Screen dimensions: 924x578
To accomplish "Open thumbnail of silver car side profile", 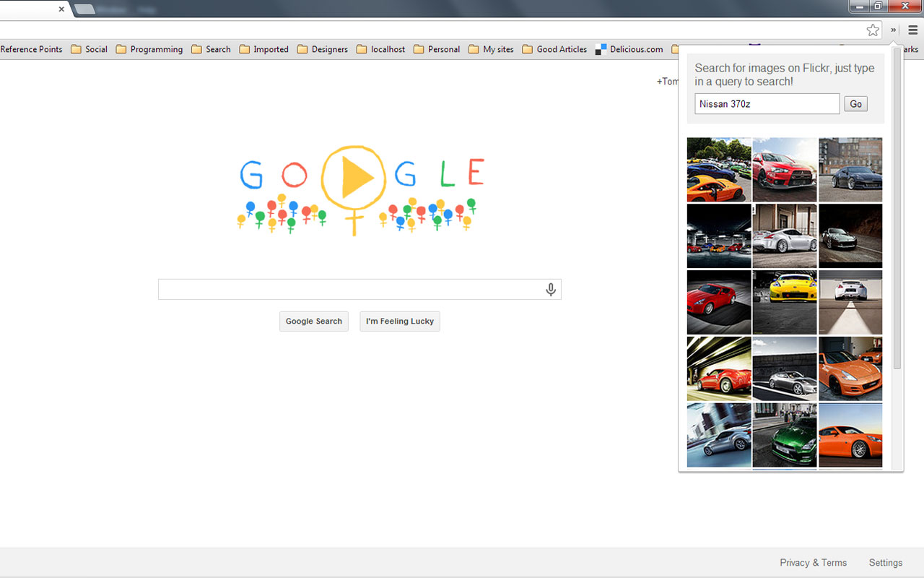I will point(785,236).
